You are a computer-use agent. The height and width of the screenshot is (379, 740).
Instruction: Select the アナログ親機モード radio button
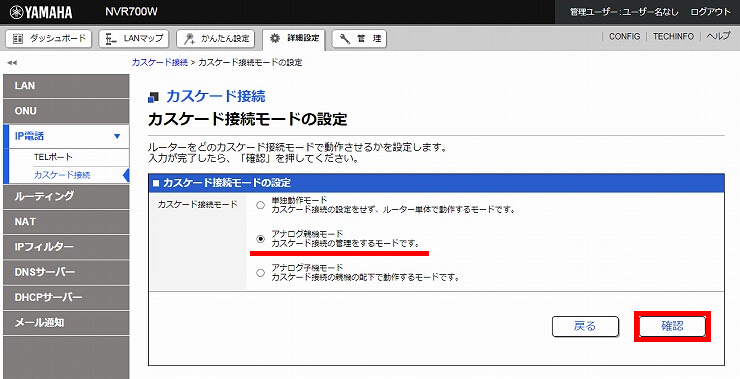pyautogui.click(x=261, y=239)
